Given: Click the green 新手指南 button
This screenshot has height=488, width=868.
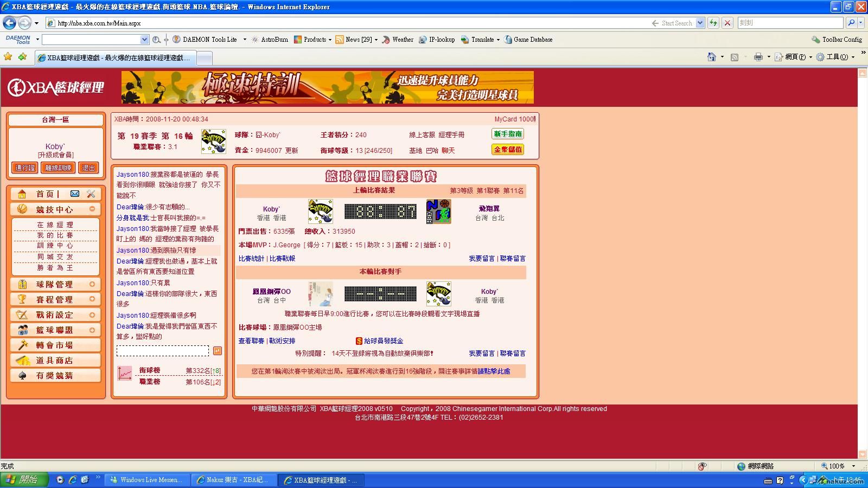Looking at the screenshot, I should 508,134.
